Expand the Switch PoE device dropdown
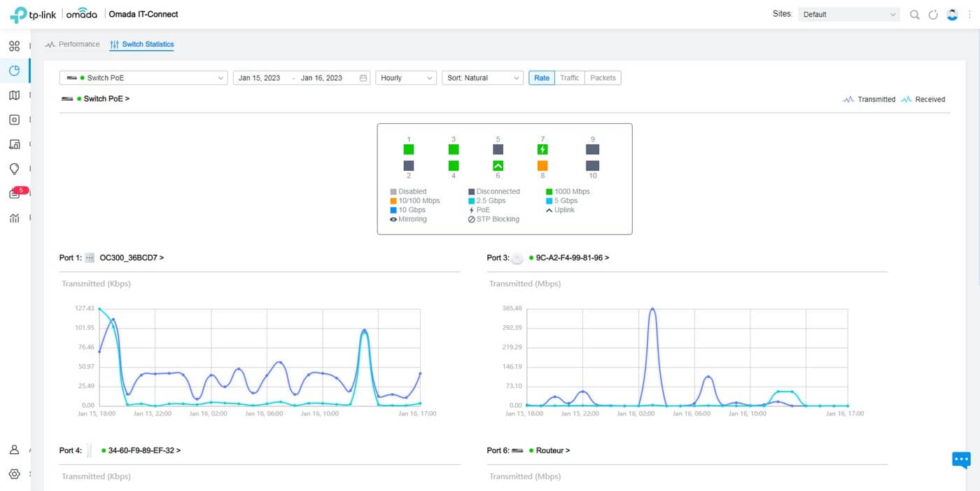Screen dimensions: 980x491 pyautogui.click(x=143, y=78)
